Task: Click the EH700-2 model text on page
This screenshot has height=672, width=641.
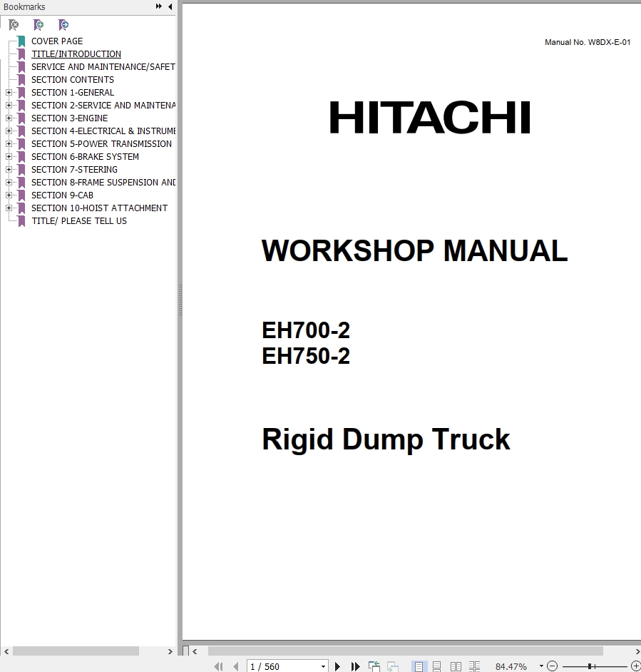Action: (x=305, y=330)
